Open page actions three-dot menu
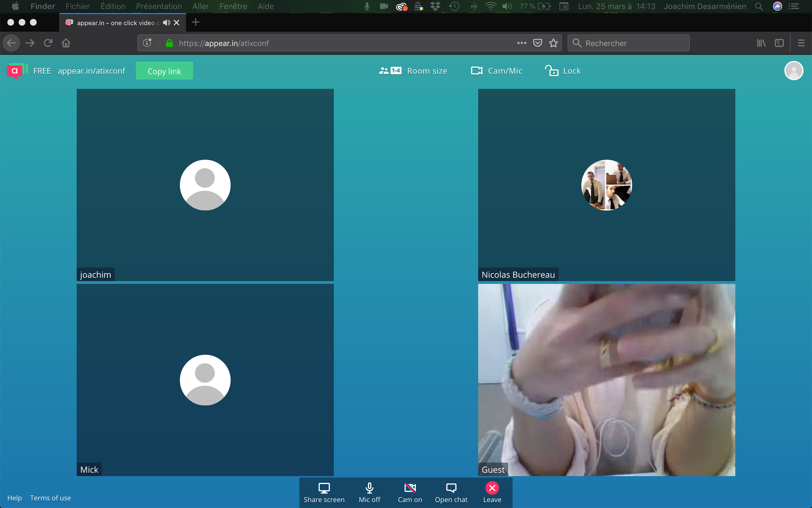The height and width of the screenshot is (508, 812). (522, 43)
